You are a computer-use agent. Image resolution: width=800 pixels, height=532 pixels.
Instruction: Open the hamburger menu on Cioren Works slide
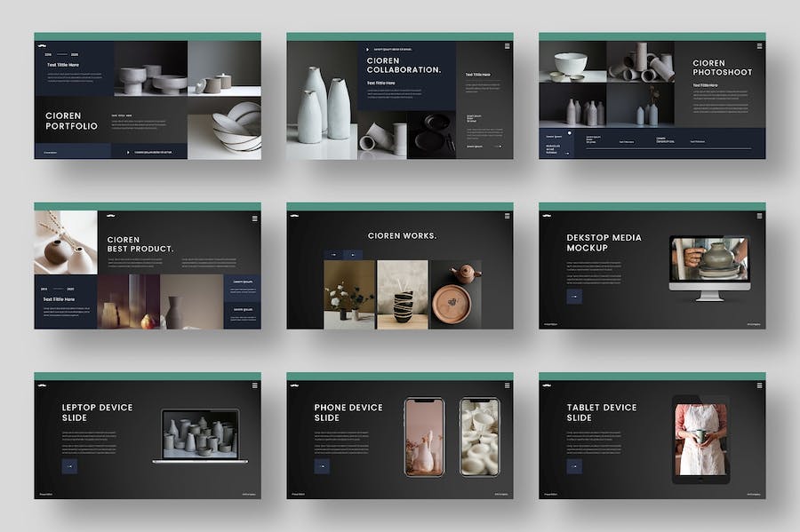507,215
